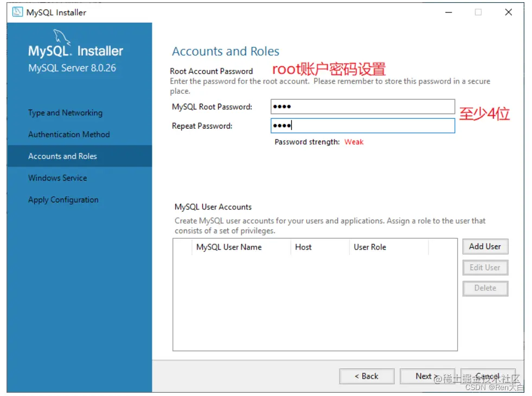Image resolution: width=532 pixels, height=396 pixels.
Task: Focus the MySQL Root Password field
Action: click(x=362, y=106)
